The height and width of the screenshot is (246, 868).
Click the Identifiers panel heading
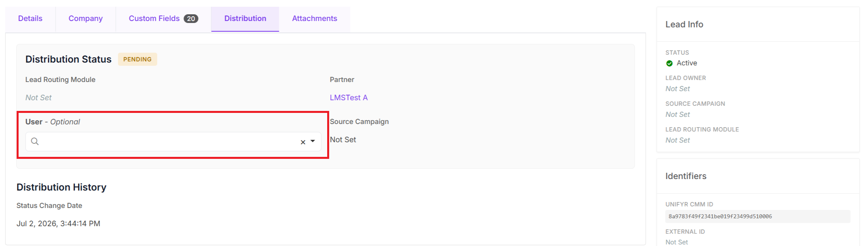pos(686,176)
